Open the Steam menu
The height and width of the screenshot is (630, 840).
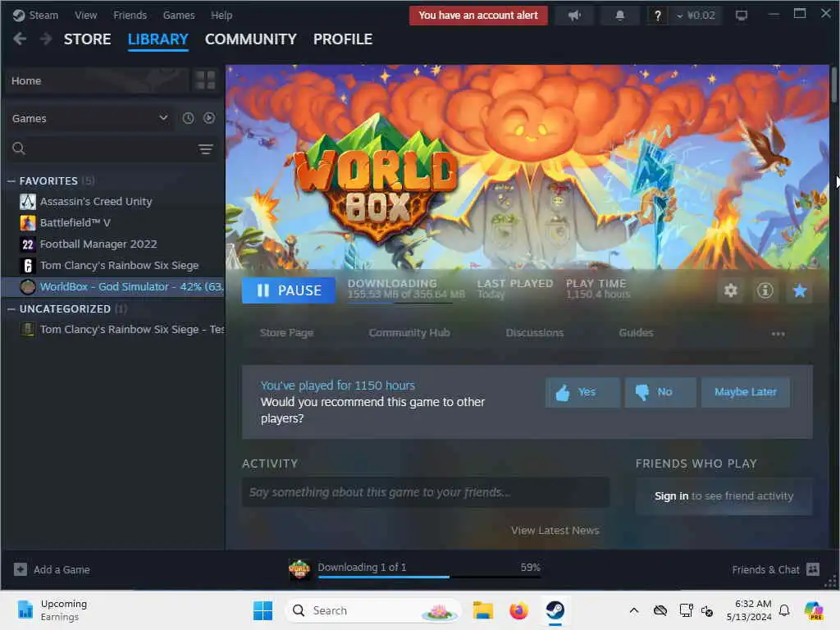35,15
